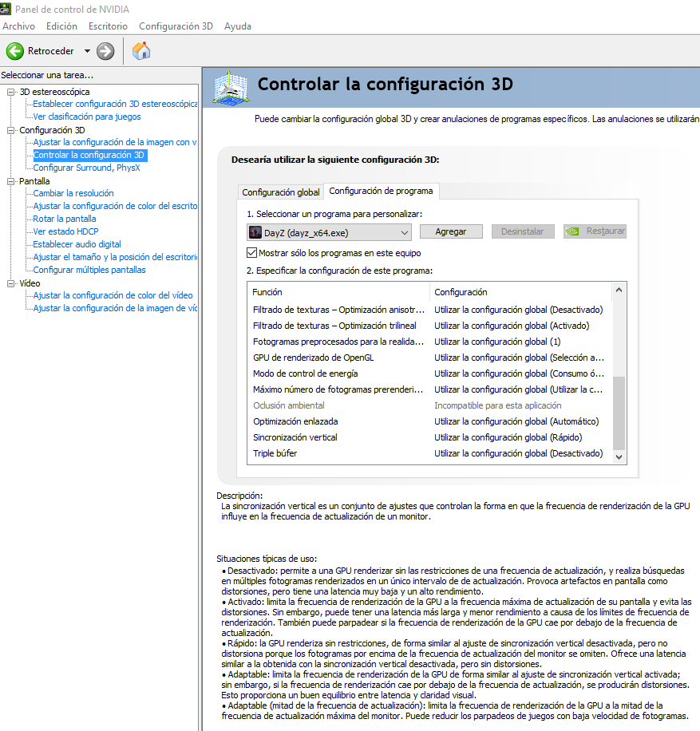Open Ajustar la configuración de la imagen de vídeo

click(x=115, y=308)
